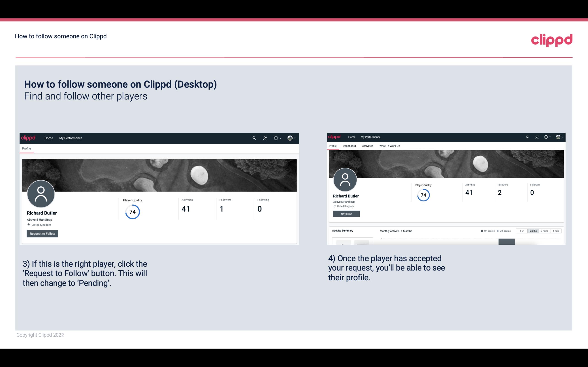Viewport: 588px width, 367px height.
Task: Select the 'Profile' tab on left screen
Action: pyautogui.click(x=26, y=148)
